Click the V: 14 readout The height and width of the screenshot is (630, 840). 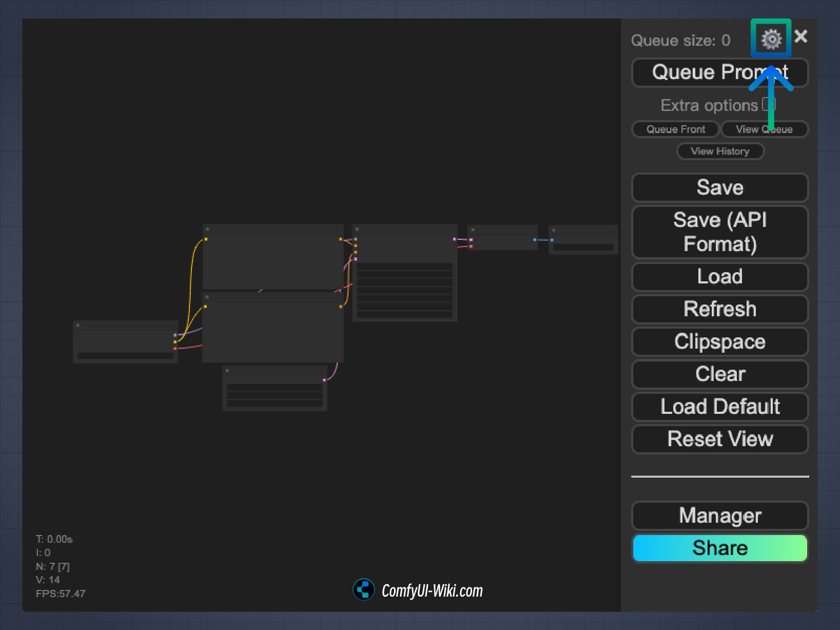(48, 580)
